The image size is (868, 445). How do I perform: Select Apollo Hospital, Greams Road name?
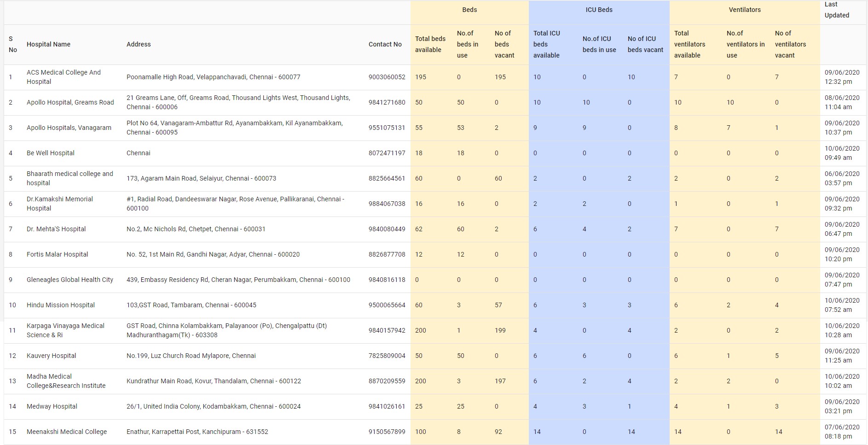point(70,102)
